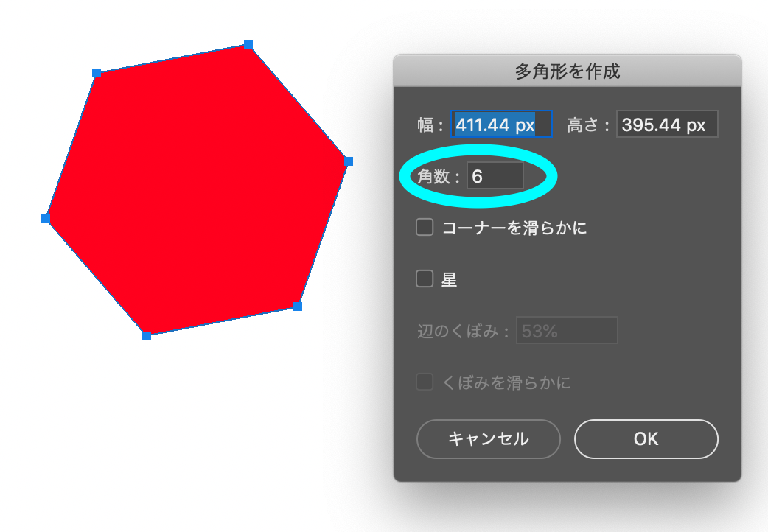Screen dimensions: 768x532
Task: Click the hexagon's bottommost anchor point
Action: [147, 335]
